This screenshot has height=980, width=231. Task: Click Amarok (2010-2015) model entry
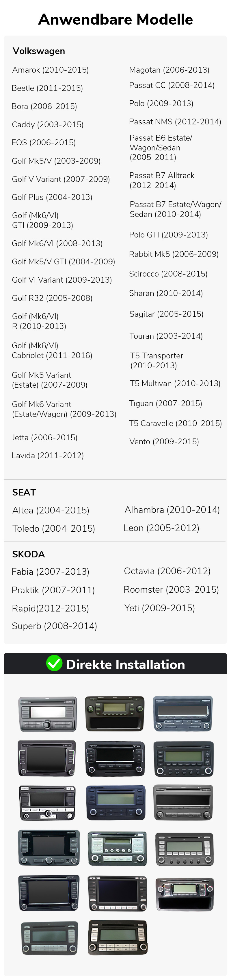51,70
